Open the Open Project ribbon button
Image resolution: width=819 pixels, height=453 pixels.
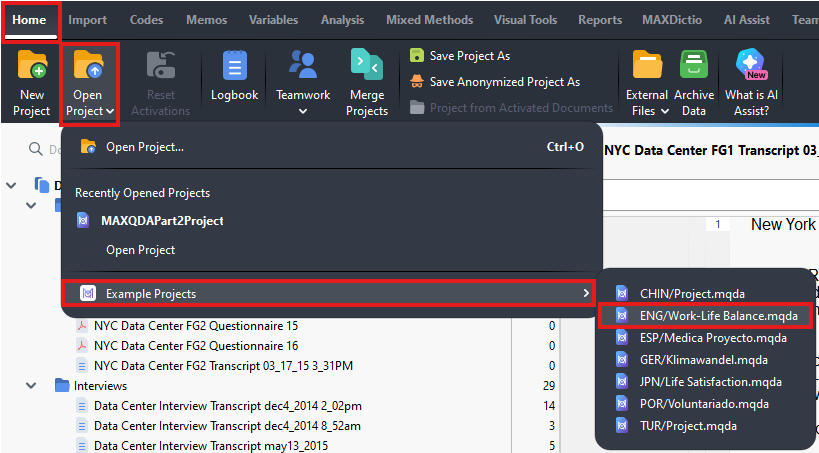pos(89,84)
